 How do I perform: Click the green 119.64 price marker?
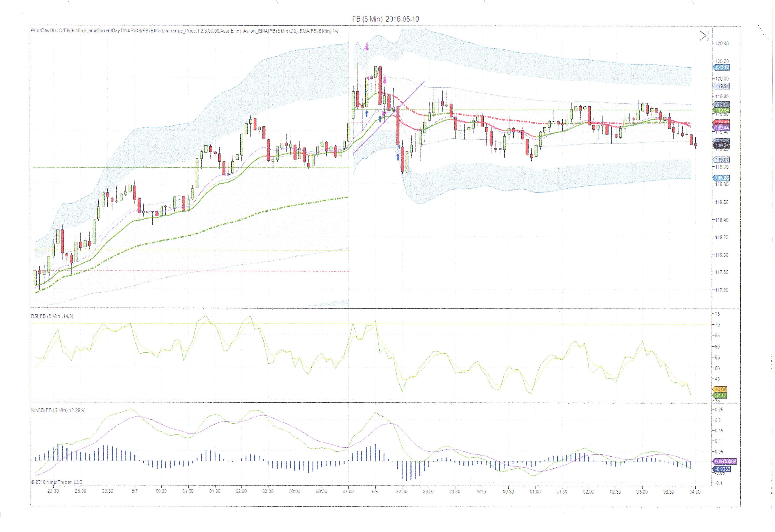721,110
